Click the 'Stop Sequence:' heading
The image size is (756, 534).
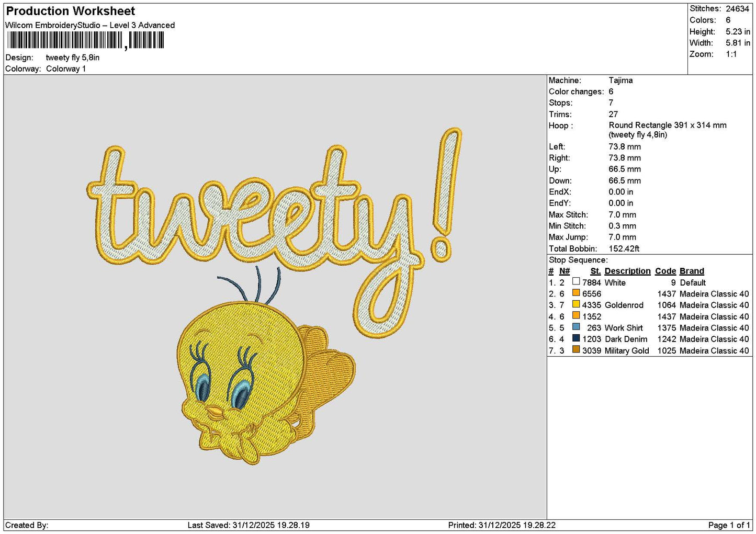tap(578, 260)
